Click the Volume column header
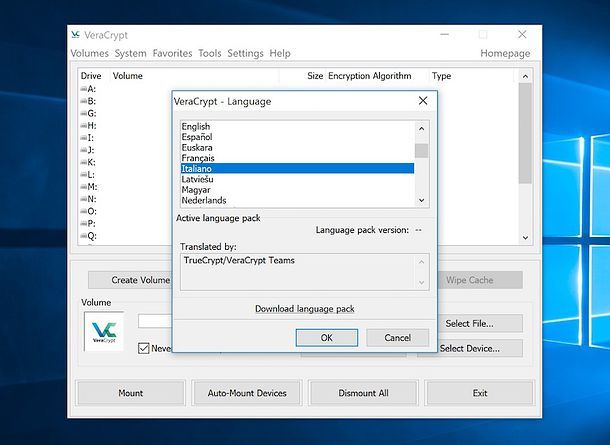The width and height of the screenshot is (610, 445). point(195,76)
